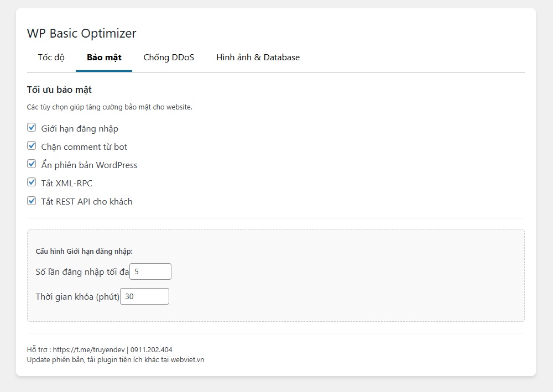Click the lockout time minutes input
The height and width of the screenshot is (392, 553).
pos(144,296)
